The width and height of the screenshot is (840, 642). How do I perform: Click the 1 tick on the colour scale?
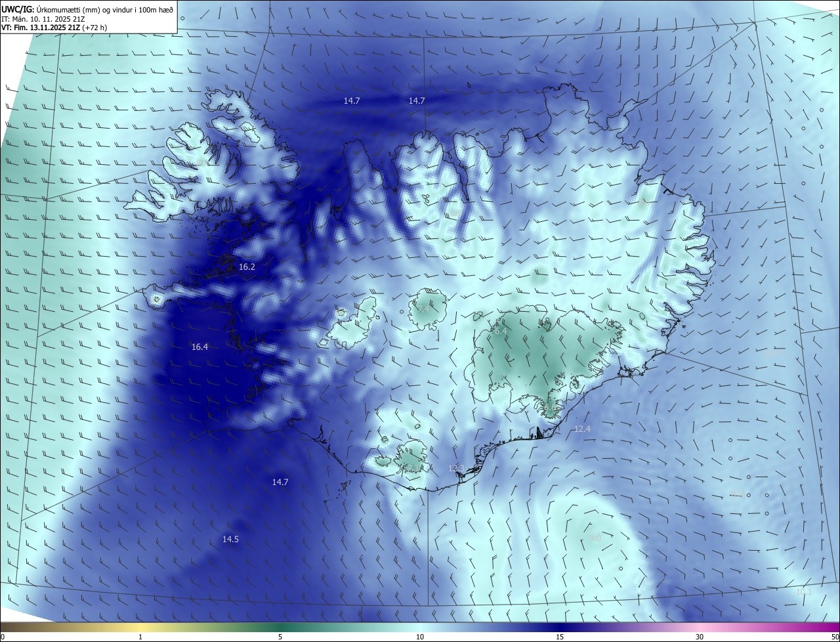pyautogui.click(x=140, y=637)
